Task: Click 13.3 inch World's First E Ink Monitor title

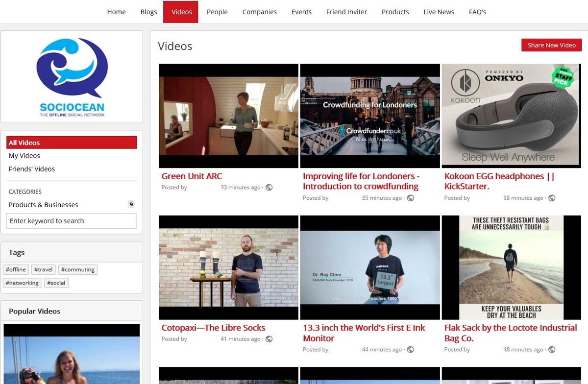Action: [364, 333]
